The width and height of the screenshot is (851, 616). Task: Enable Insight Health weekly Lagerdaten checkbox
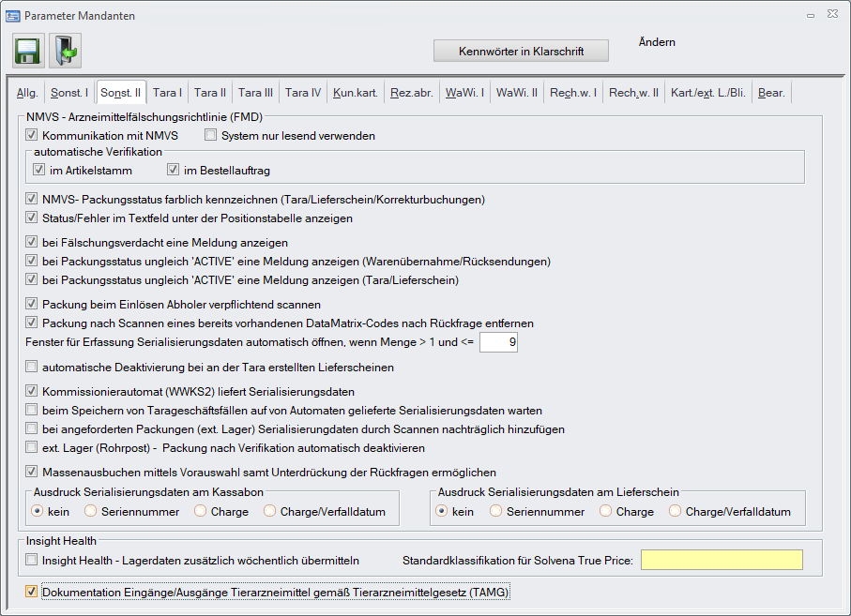tap(33, 560)
